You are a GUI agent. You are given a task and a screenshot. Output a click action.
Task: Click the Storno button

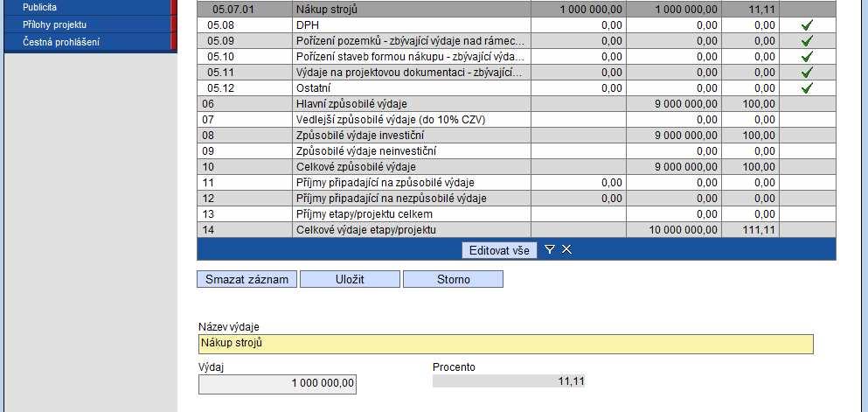click(x=454, y=279)
